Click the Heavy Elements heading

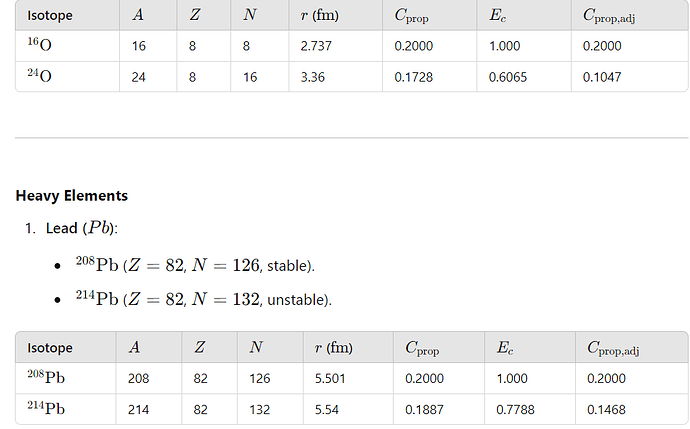tap(72, 195)
